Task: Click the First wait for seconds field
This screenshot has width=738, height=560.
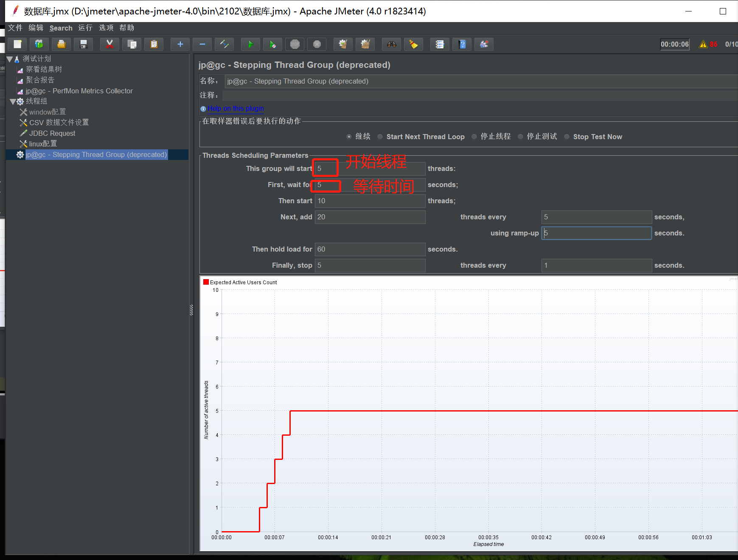Action: pyautogui.click(x=370, y=185)
